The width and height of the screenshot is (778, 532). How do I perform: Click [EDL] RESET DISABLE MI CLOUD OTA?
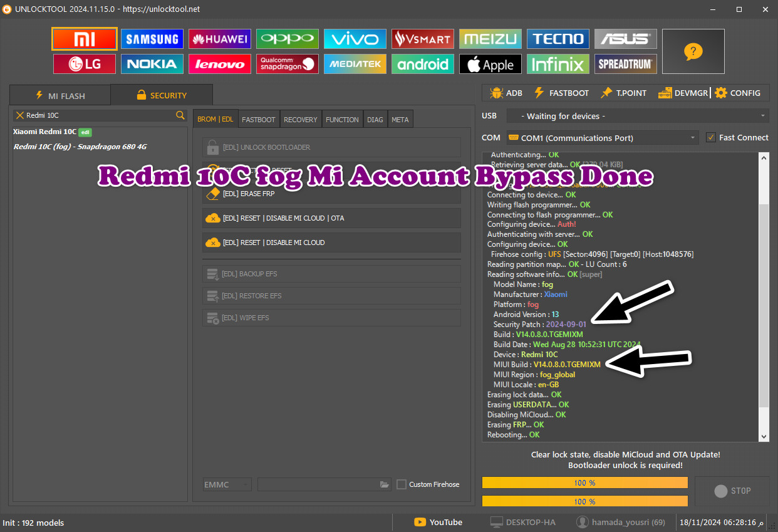[331, 218]
